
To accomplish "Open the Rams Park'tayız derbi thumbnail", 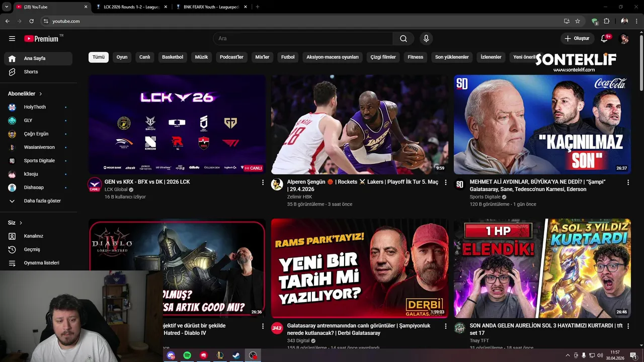I will [359, 268].
